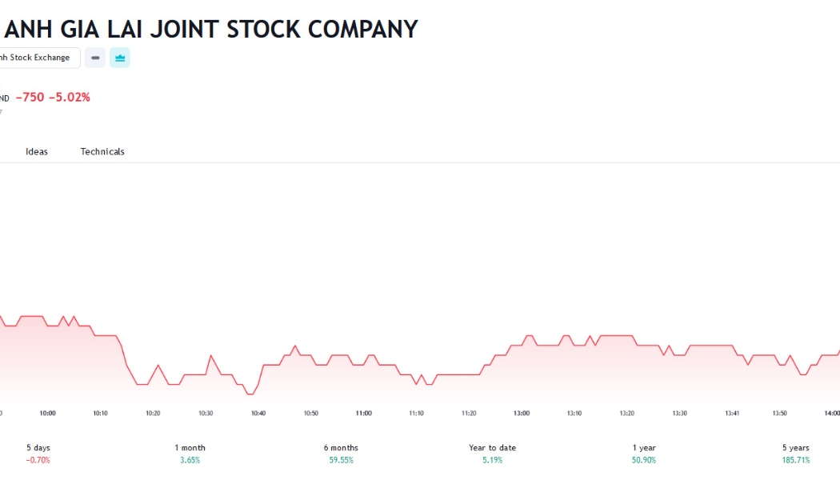Click the 11:20 time axis label
This screenshot has width=840, height=504.
pyautogui.click(x=469, y=414)
